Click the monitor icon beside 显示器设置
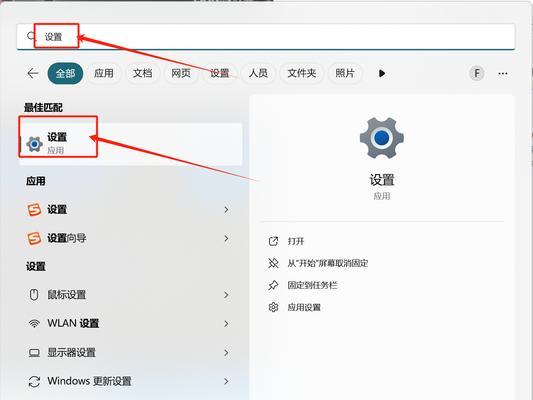Image resolution: width=533 pixels, height=400 pixels. pyautogui.click(x=34, y=353)
